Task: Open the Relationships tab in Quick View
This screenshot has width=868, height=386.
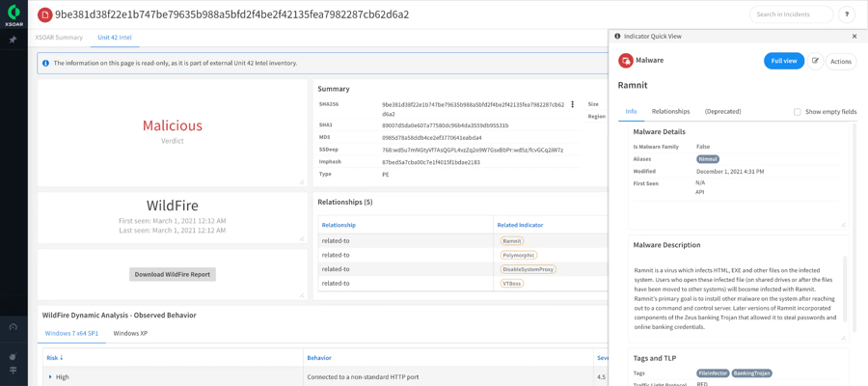Action: pos(670,111)
